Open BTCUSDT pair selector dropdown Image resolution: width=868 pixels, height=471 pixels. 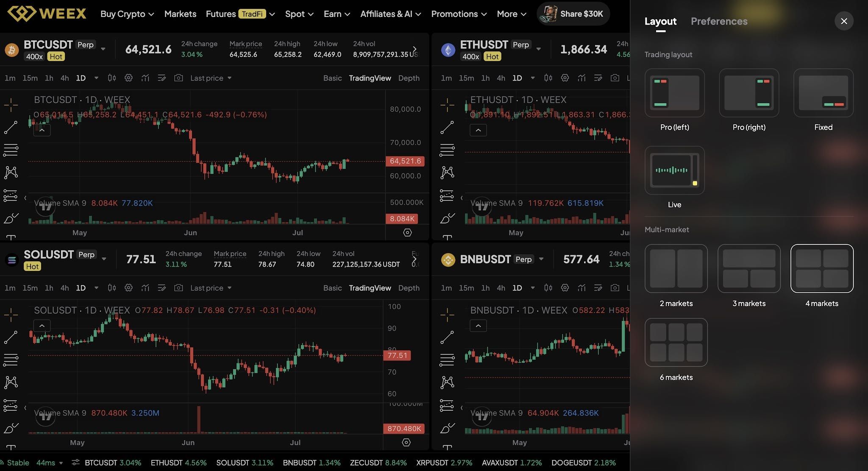[x=103, y=49]
